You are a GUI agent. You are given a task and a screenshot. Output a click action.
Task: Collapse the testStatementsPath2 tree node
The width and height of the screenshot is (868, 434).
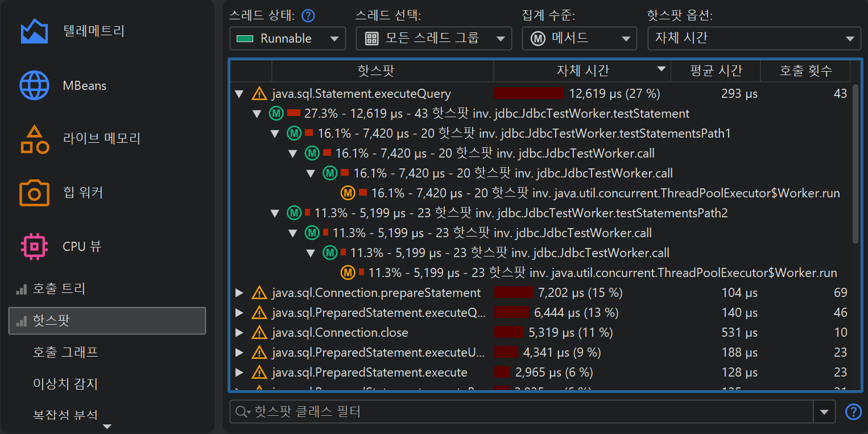point(275,213)
